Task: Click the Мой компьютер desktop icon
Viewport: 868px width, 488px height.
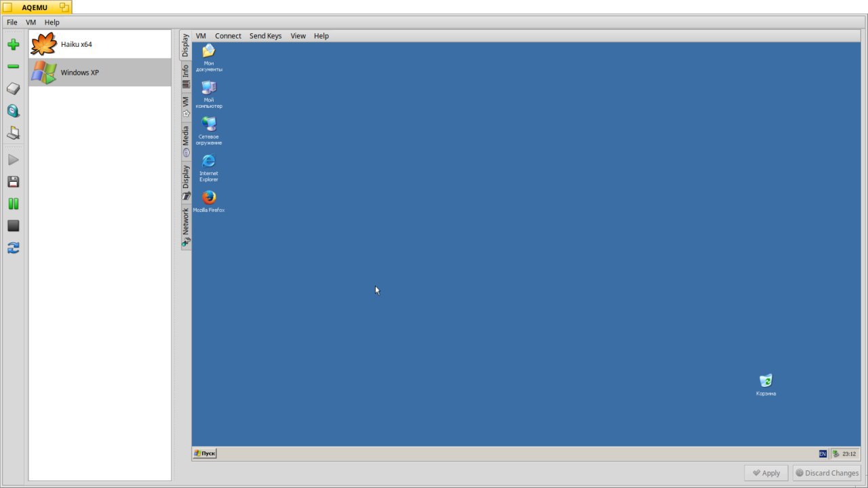Action: pos(209,94)
